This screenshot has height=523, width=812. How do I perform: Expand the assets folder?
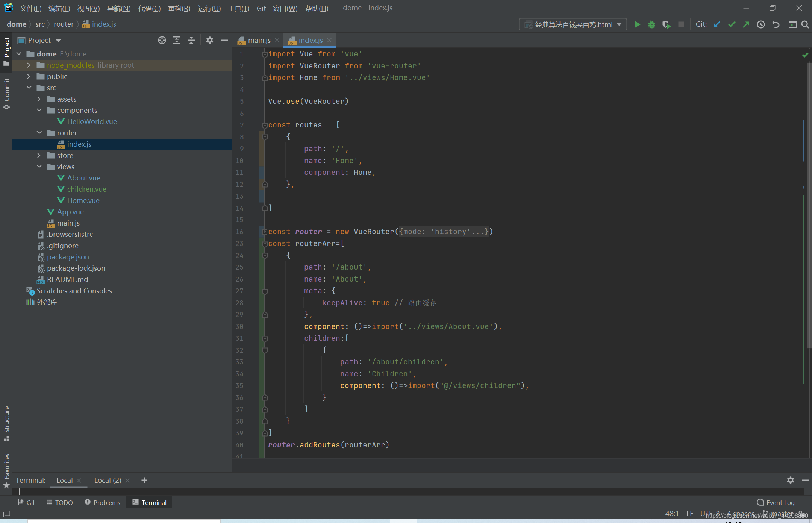pyautogui.click(x=39, y=99)
